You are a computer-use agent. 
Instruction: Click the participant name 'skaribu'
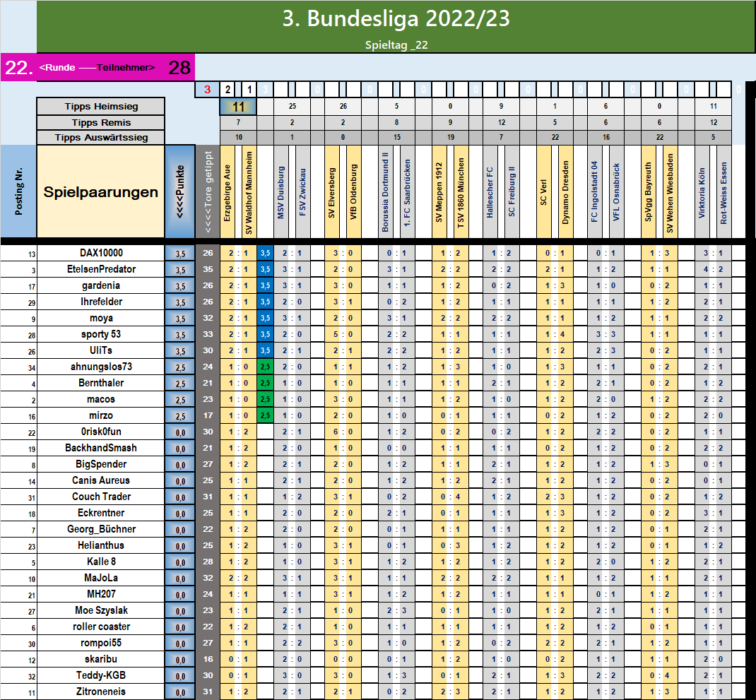(x=101, y=659)
